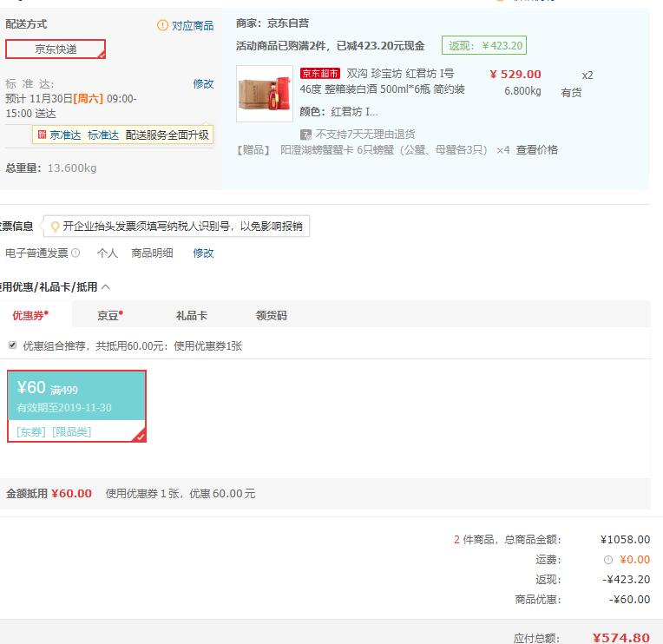Viewport: 663px width, 644px height.
Task: Click the 京东超市 red tag
Action: pos(320,74)
